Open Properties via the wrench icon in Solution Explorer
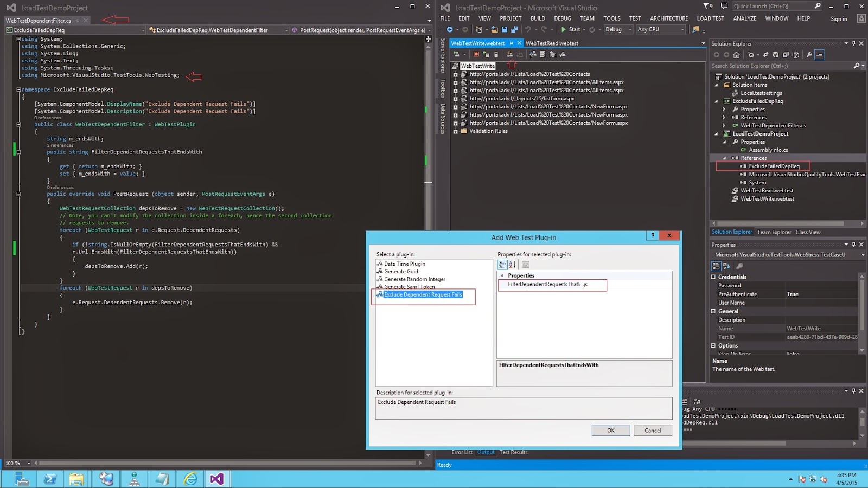 coord(809,55)
